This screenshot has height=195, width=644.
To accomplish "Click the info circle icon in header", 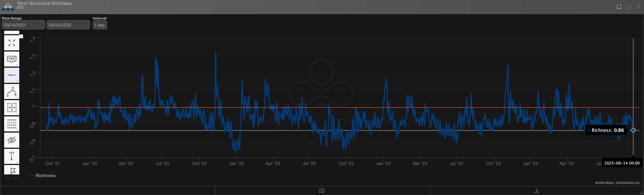I will (x=629, y=7).
